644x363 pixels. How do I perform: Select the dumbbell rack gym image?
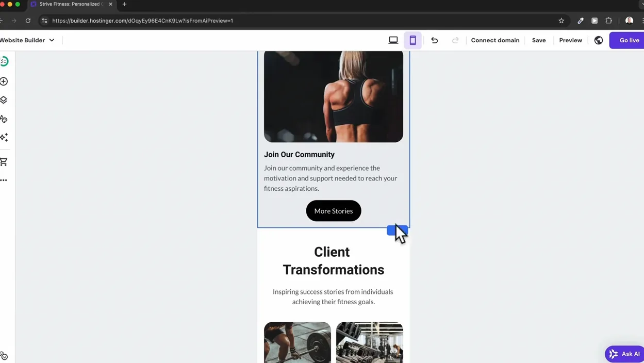(x=370, y=342)
